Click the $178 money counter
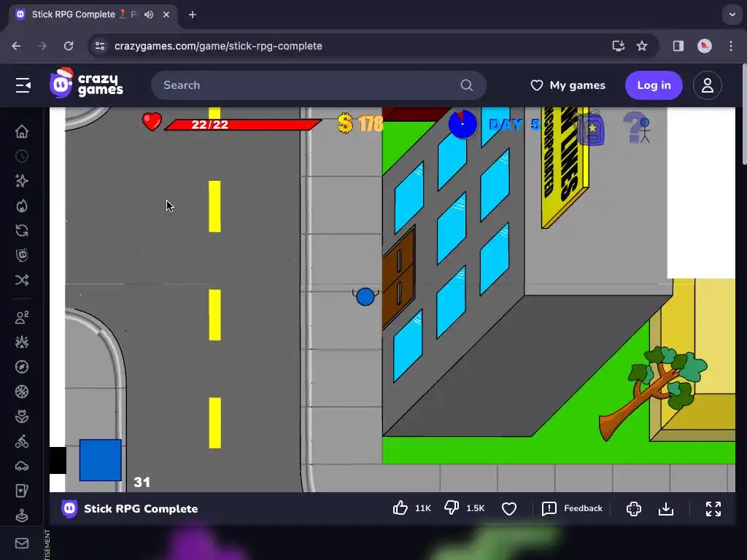Screen dimensions: 747x560 pos(360,124)
